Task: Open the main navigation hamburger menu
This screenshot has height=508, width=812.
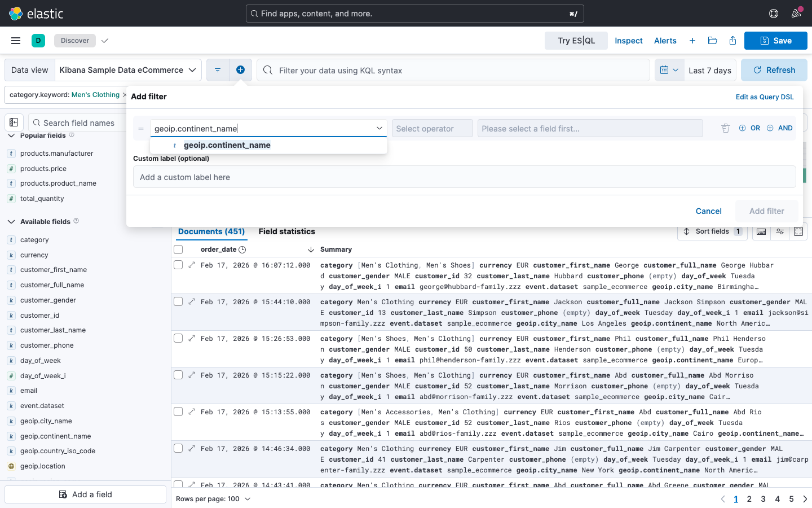Action: [x=16, y=41]
